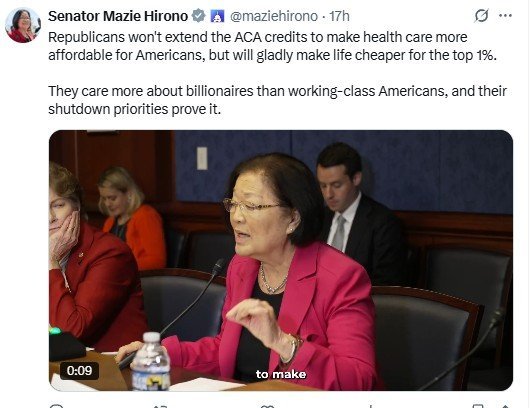
Task: Open the @maziehirono handle link
Action: (x=274, y=16)
